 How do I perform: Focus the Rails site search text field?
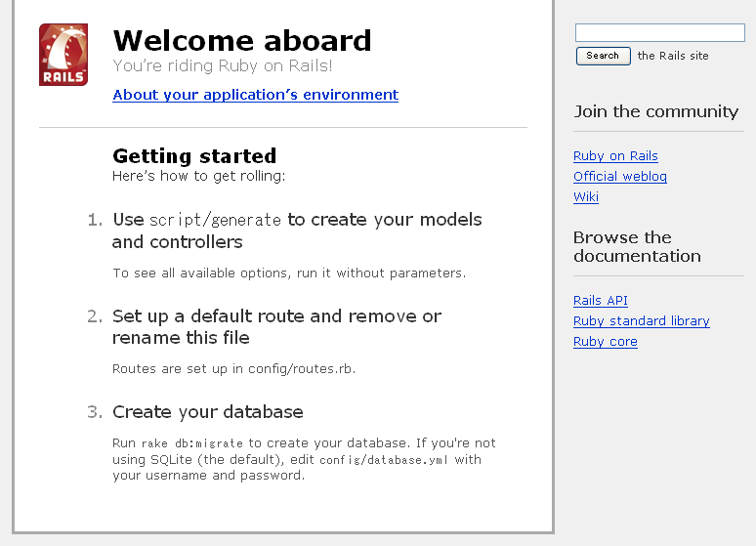click(660, 33)
